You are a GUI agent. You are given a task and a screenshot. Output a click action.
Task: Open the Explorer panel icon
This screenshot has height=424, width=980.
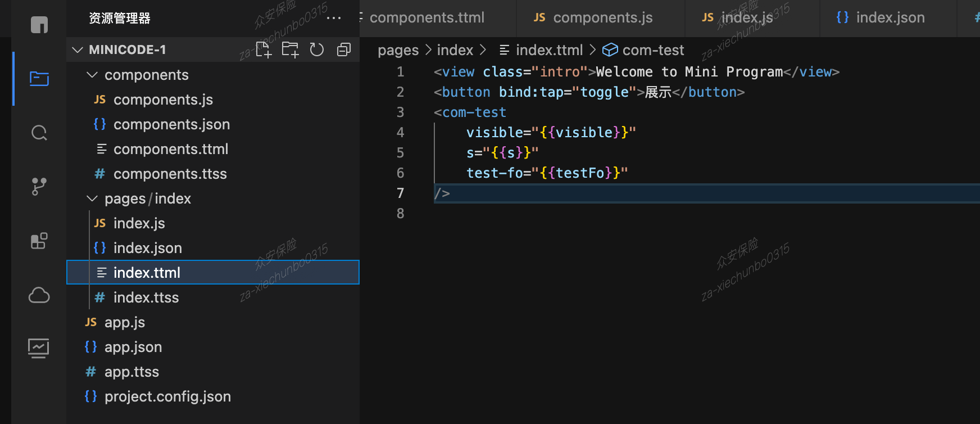[39, 79]
